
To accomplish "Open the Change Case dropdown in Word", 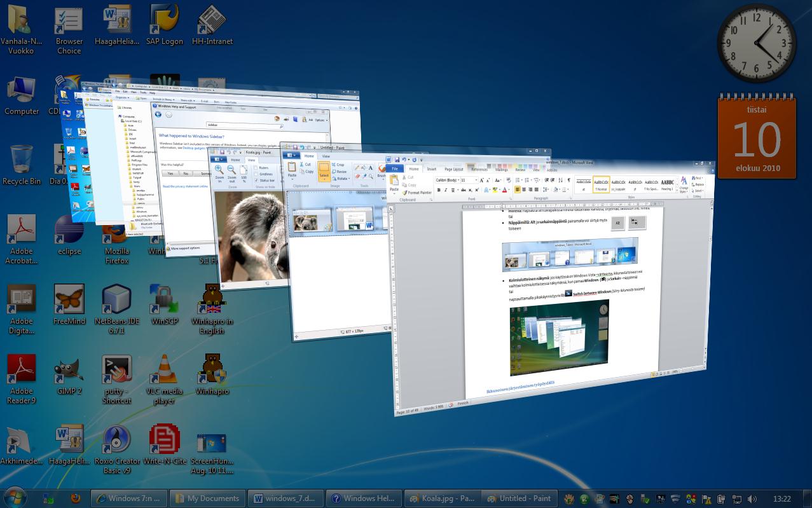I will [497, 180].
